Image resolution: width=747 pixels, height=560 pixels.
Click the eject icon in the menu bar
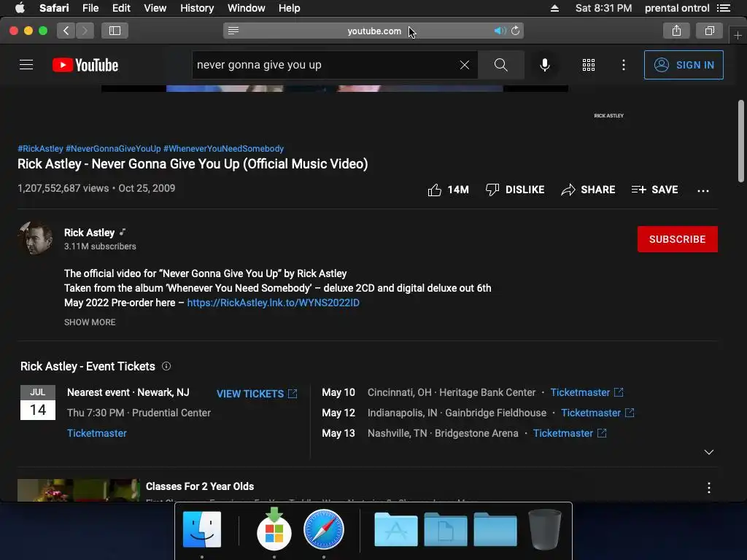click(x=554, y=8)
